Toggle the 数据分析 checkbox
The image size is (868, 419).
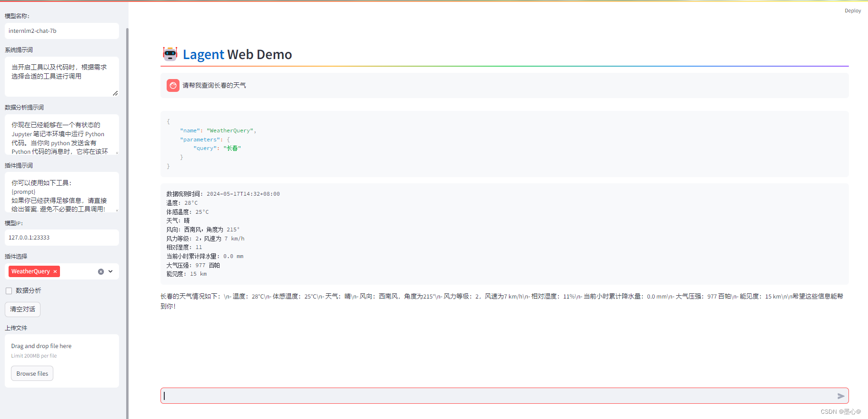pos(9,291)
